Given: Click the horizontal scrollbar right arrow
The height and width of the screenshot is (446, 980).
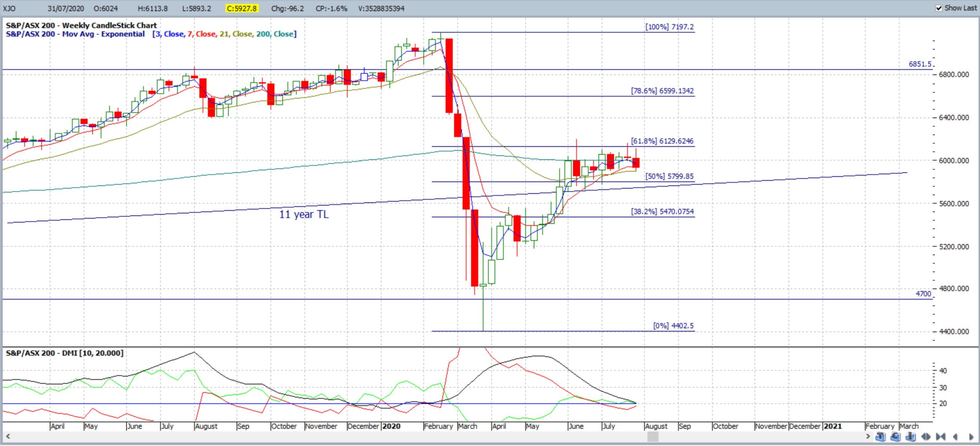Looking at the screenshot, I should 868,436.
